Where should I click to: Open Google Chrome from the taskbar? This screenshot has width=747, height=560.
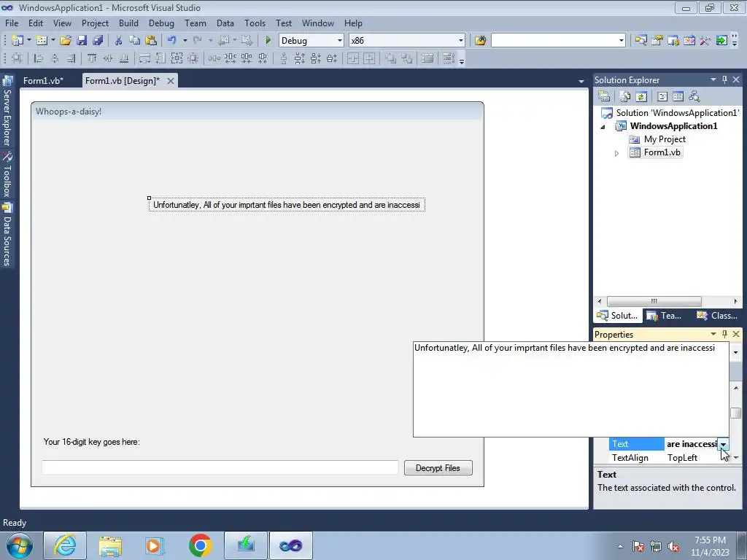click(200, 545)
